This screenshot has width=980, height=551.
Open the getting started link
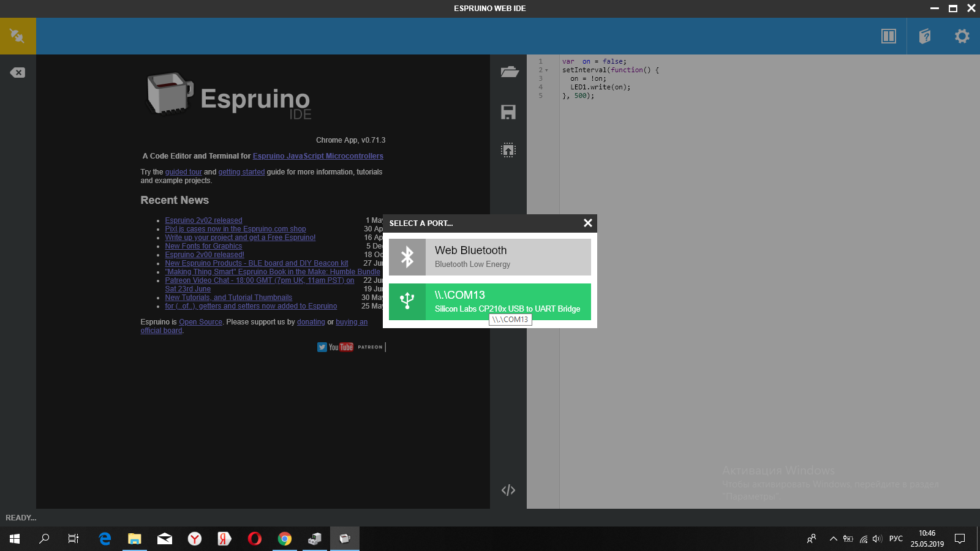[x=241, y=172]
